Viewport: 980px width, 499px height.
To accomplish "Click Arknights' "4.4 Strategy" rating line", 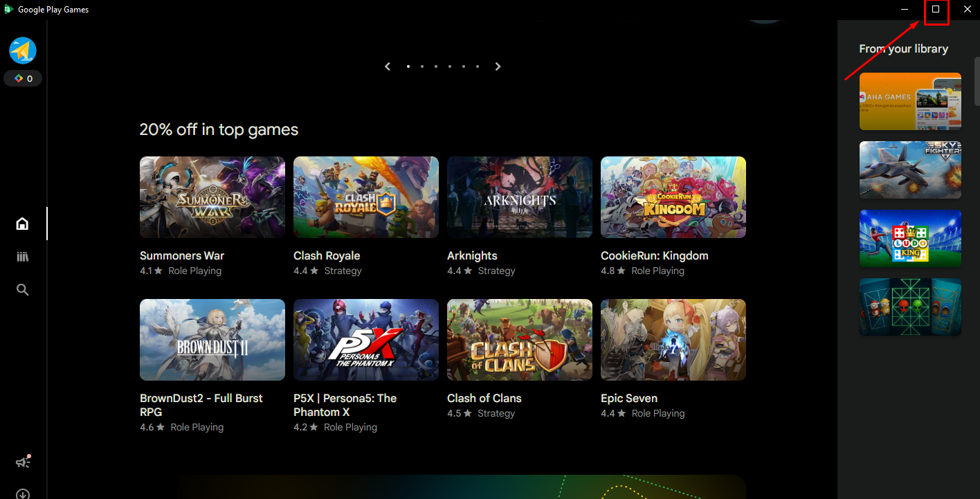I will tap(481, 271).
